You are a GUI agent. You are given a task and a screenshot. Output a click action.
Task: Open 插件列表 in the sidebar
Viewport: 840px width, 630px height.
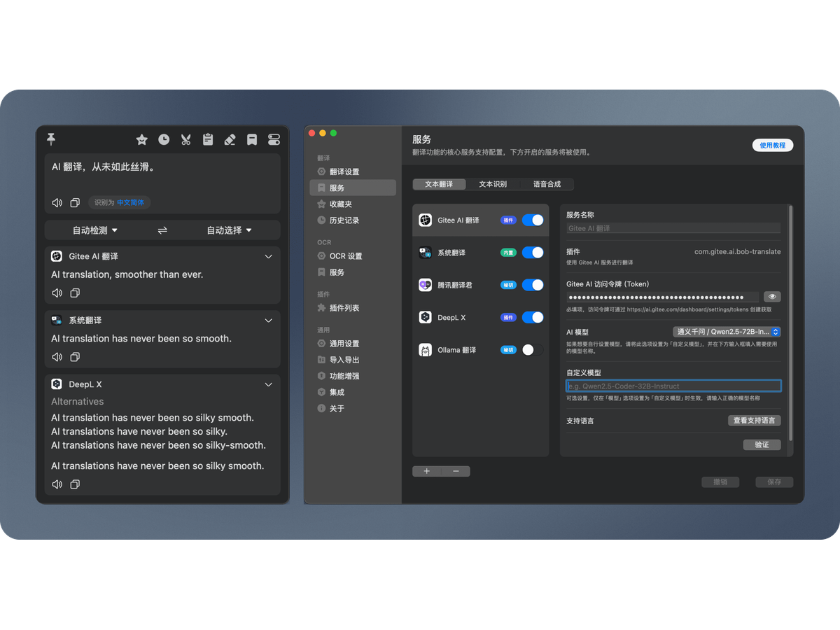(353, 308)
